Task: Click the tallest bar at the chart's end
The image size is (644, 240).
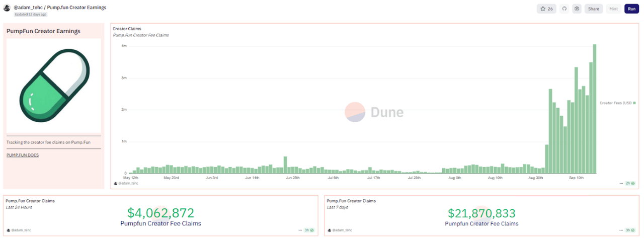Action: coord(594,109)
